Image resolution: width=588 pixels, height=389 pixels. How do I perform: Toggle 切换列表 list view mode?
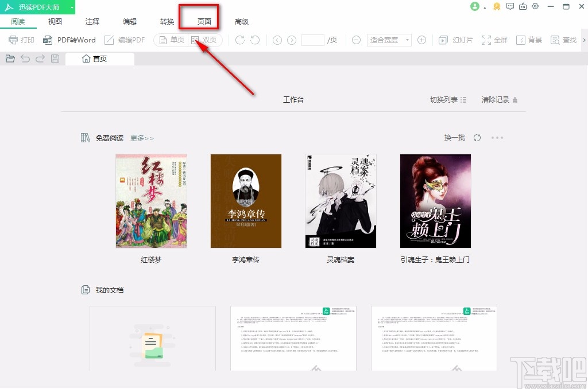pos(447,99)
